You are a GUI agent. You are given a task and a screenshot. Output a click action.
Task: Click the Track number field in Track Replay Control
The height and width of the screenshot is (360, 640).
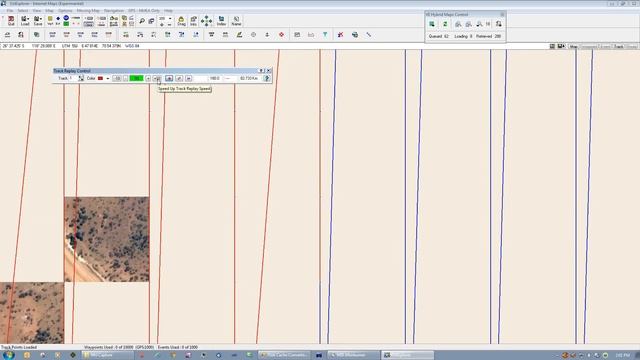[x=73, y=78]
